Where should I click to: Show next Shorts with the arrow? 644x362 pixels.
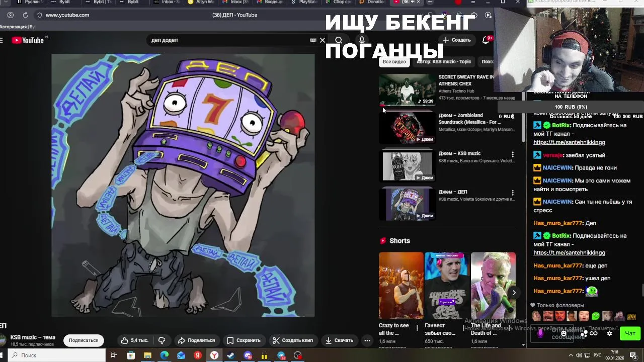[x=514, y=293]
